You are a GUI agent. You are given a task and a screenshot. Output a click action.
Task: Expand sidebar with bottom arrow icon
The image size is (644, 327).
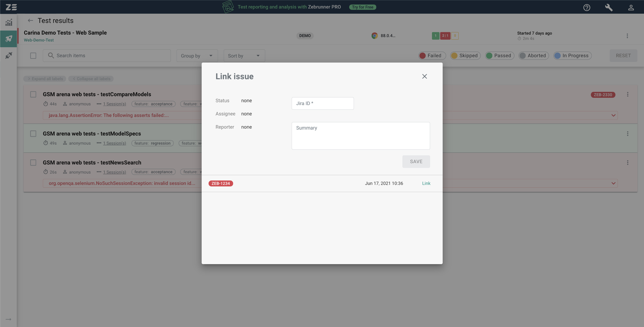click(8, 319)
